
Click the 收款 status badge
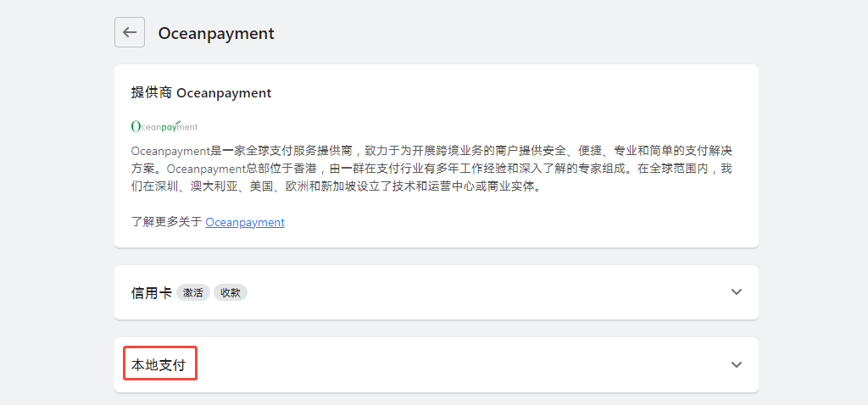coord(230,292)
